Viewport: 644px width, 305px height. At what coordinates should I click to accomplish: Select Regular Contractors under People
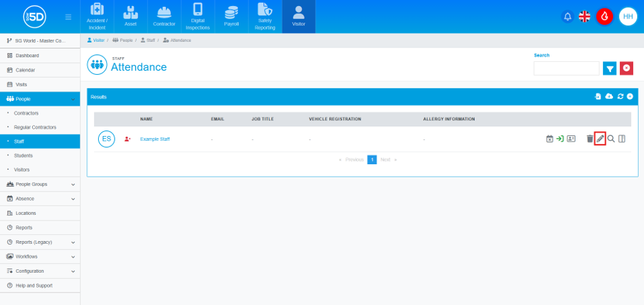pos(40,127)
